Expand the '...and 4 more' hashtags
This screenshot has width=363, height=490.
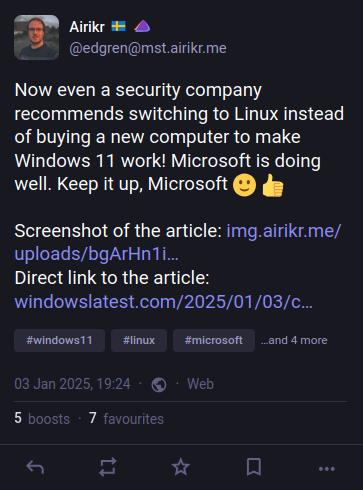pyautogui.click(x=294, y=340)
